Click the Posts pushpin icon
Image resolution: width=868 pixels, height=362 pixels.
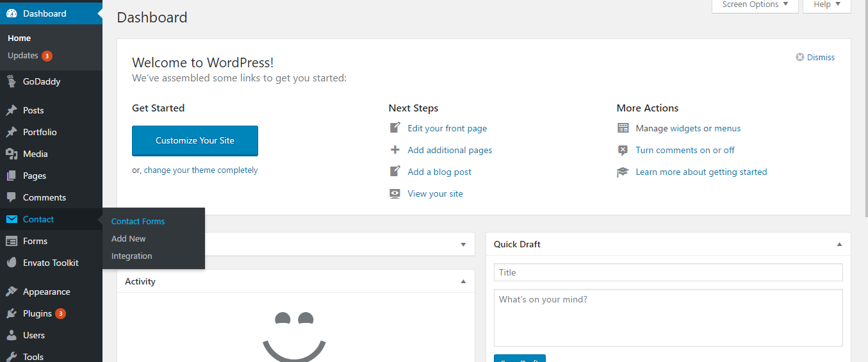pos(12,110)
